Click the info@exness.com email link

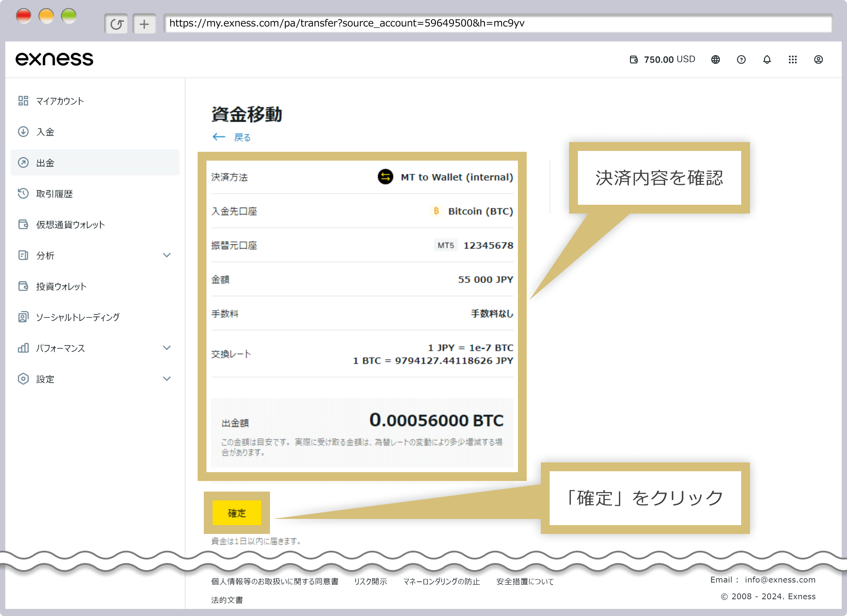tap(780, 580)
